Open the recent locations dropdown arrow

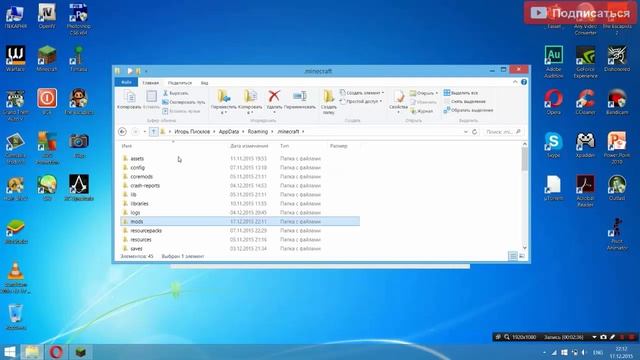click(144, 131)
